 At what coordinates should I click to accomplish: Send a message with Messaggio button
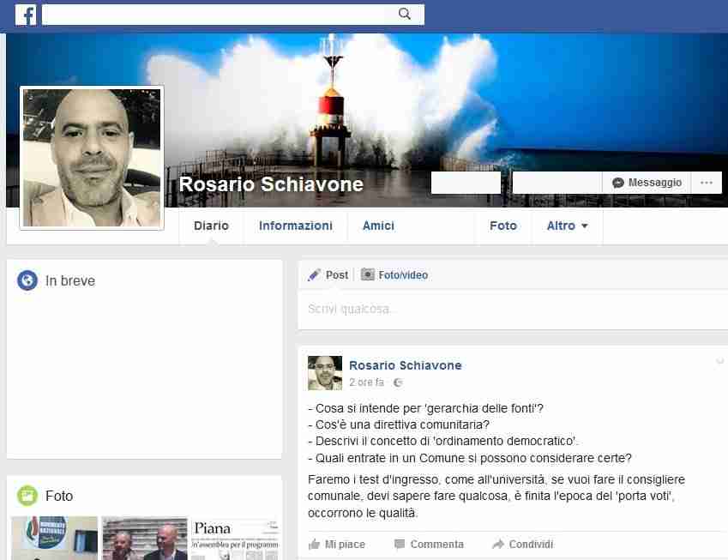coord(647,183)
